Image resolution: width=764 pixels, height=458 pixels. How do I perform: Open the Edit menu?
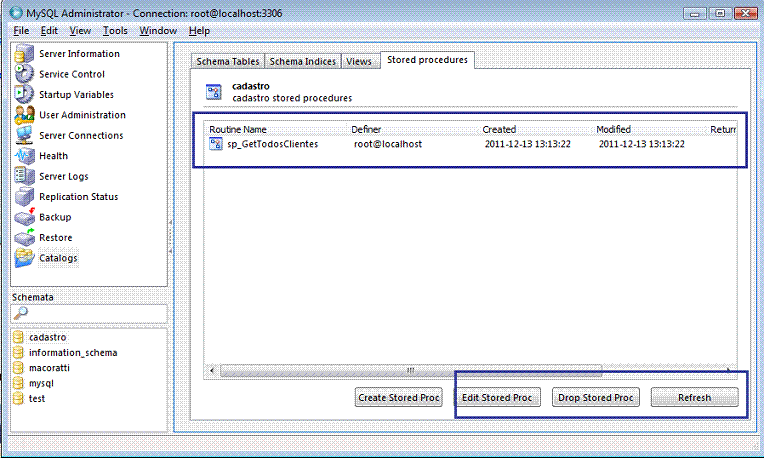pos(49,31)
